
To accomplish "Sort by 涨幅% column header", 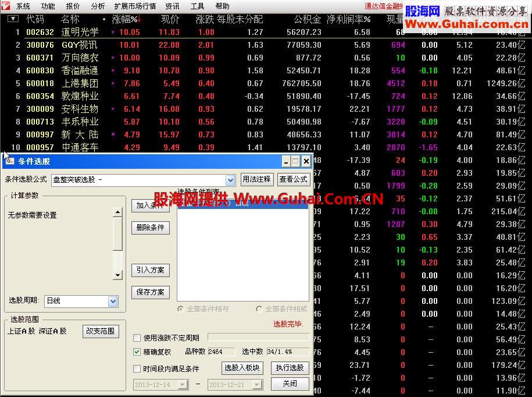I will pos(126,20).
